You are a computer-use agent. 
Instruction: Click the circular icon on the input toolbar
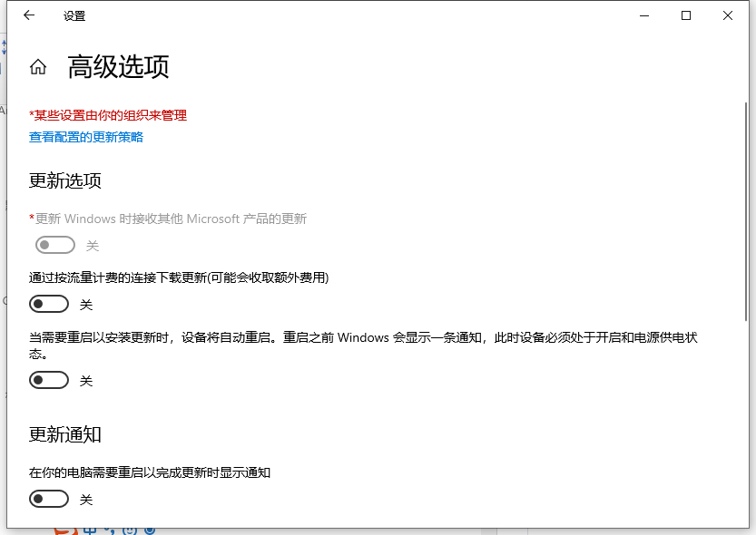[148, 530]
